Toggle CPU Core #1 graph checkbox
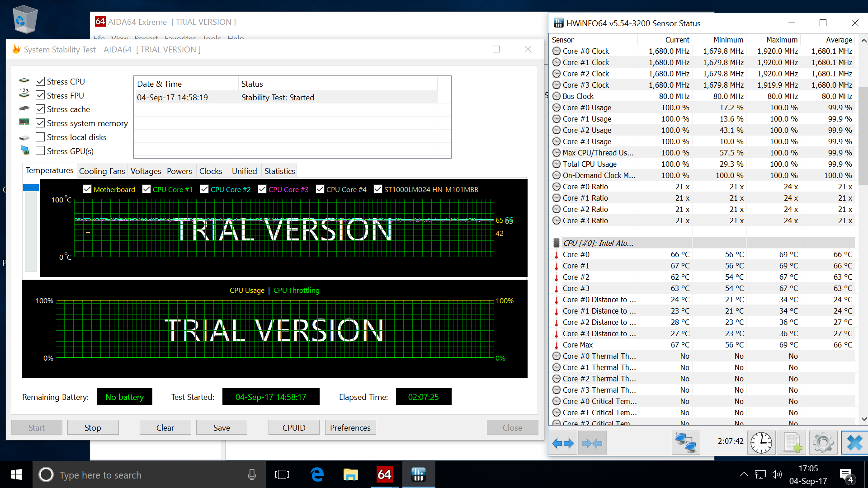Viewport: 868px width, 488px height. (x=146, y=189)
